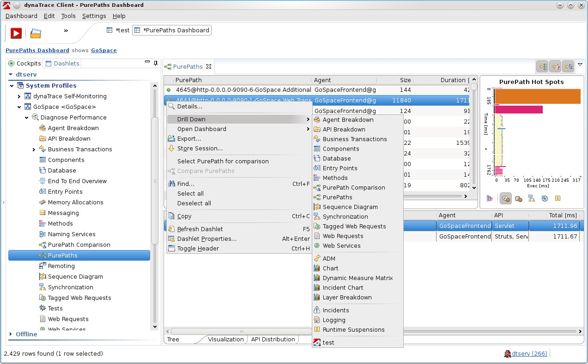
Task: Toggle Header via context menu
Action: pos(239,248)
